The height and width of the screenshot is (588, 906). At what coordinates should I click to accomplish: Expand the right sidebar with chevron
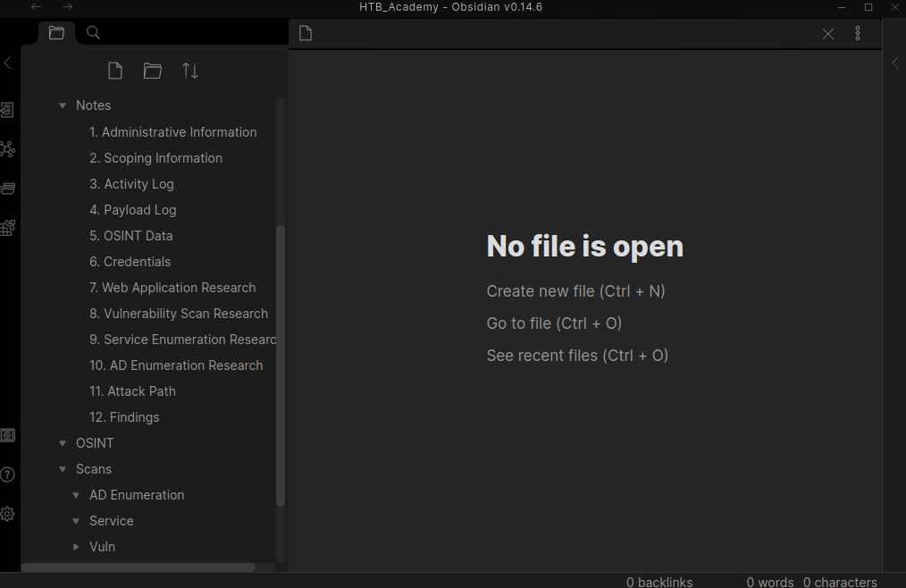(x=895, y=63)
